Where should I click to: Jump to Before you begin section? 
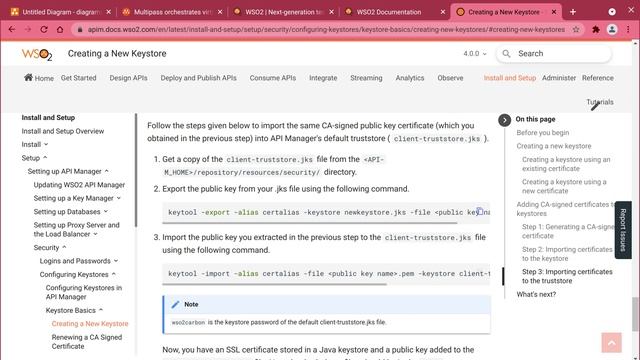(542, 133)
